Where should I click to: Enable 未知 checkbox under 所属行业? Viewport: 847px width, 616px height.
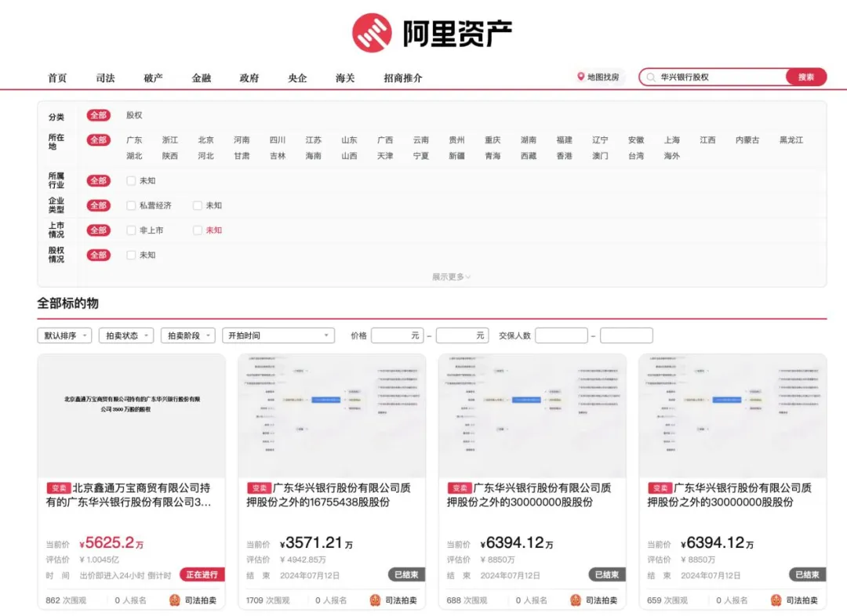pyautogui.click(x=132, y=181)
